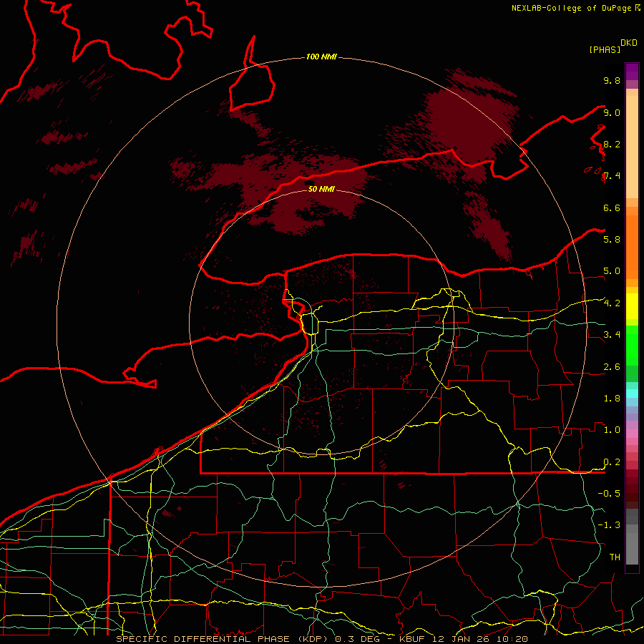This screenshot has width=644, height=644.
Task: Click the 4.2 value on the scale
Action: [612, 303]
